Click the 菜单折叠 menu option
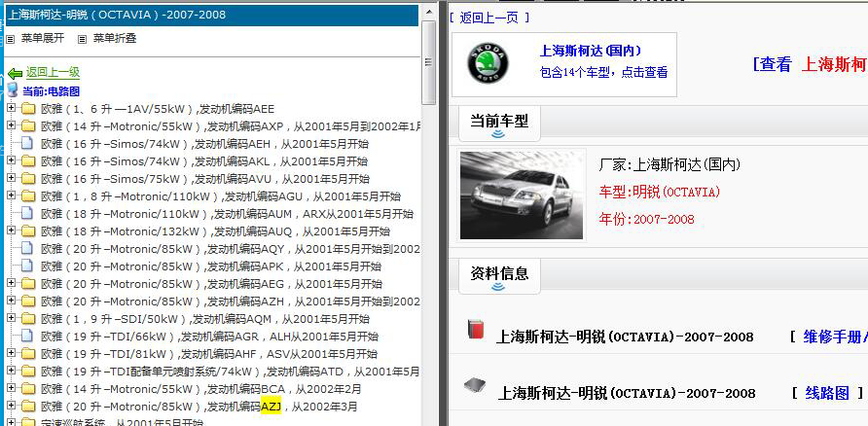Image resolution: width=868 pixels, height=426 pixels. [115, 39]
